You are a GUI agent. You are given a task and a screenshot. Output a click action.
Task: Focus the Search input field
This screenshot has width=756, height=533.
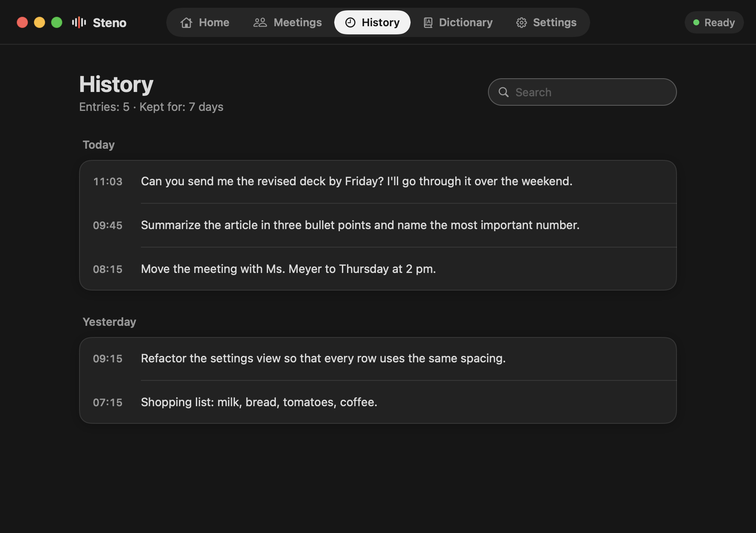click(x=582, y=92)
